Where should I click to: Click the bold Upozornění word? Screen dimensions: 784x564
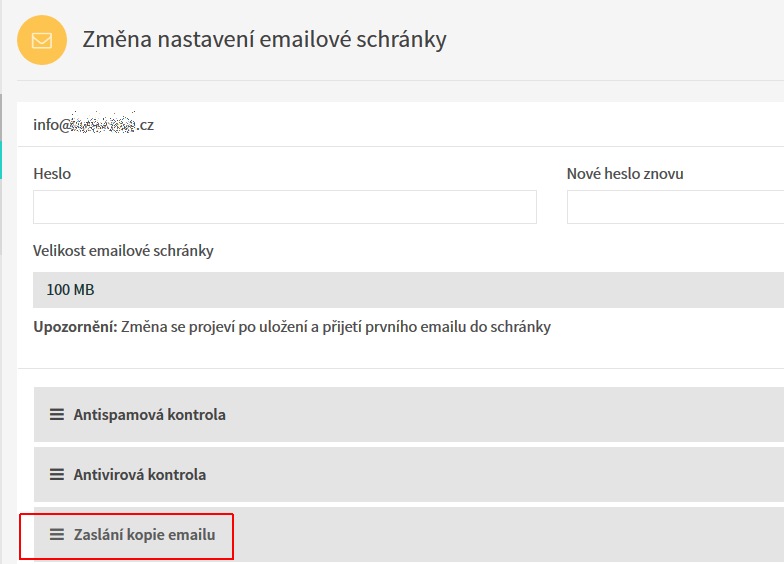(x=75, y=327)
